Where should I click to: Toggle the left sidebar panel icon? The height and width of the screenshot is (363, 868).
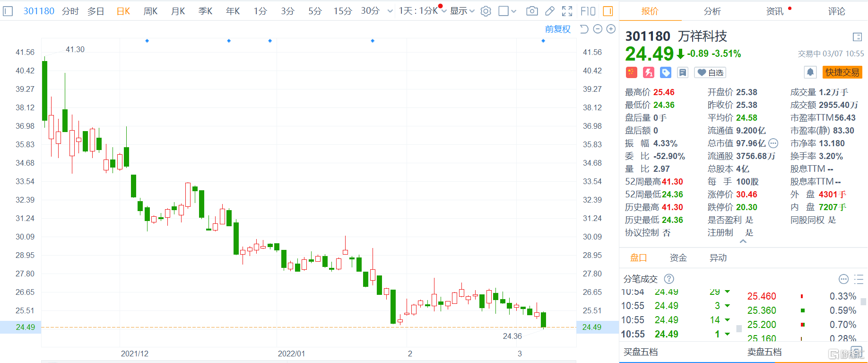[8, 11]
